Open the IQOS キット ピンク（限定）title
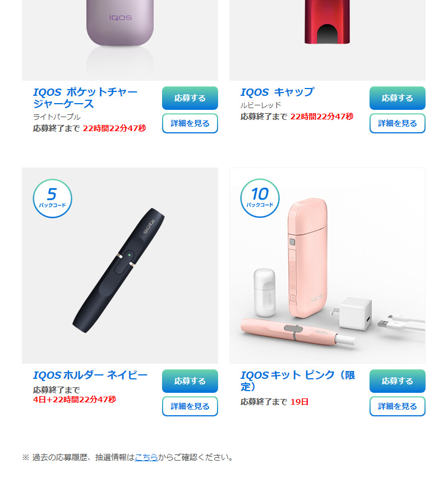Image resolution: width=448 pixels, height=492 pixels. (298, 380)
